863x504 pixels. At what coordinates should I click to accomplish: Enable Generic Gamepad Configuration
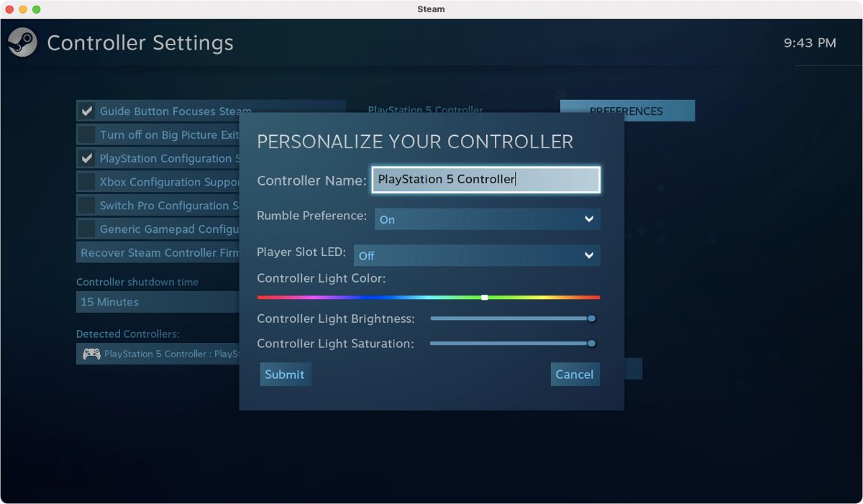click(87, 229)
